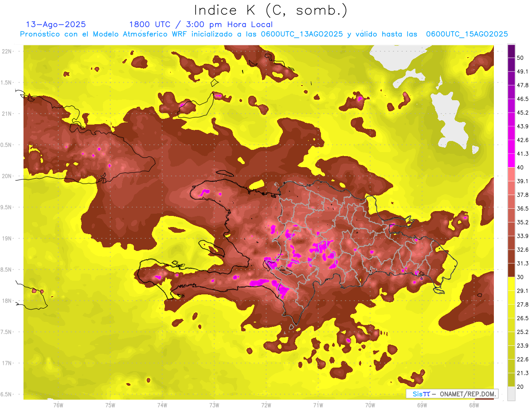Pick the bright yellow swatch between 29.1 and 30

pos(511,284)
